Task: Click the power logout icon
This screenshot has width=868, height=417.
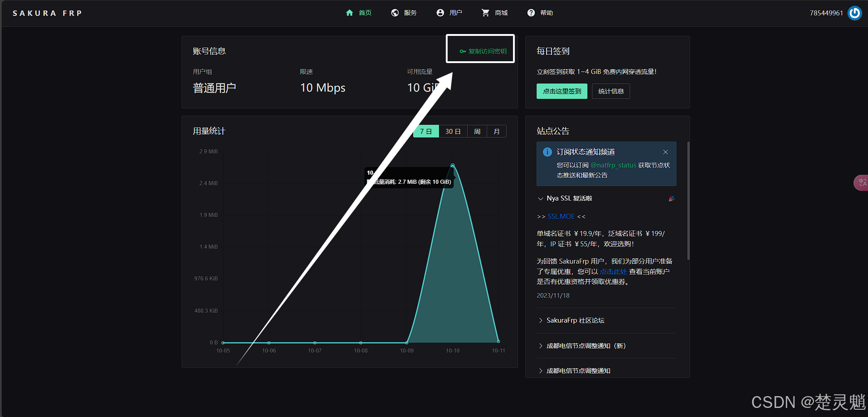Action: pyautogui.click(x=855, y=13)
